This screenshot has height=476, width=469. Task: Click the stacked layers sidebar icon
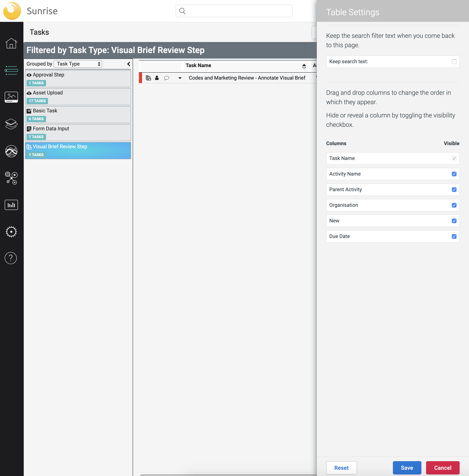[x=11, y=124]
